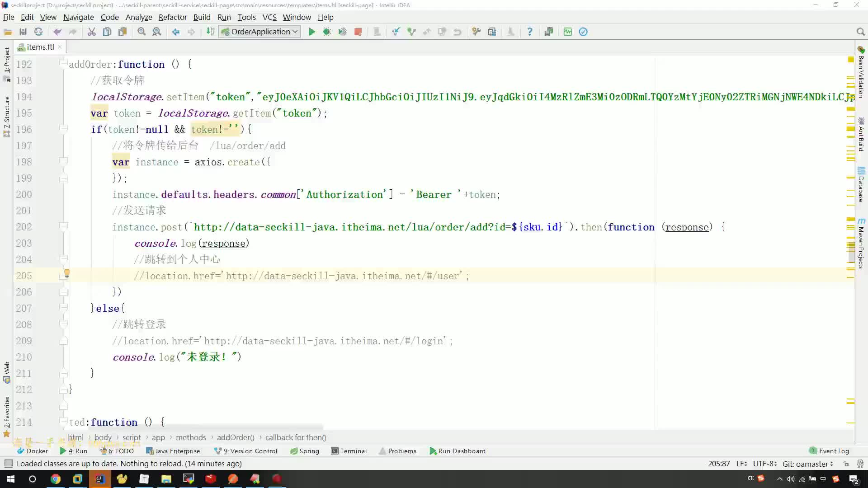
Task: Open the Run Dashboard tool window
Action: click(458, 451)
